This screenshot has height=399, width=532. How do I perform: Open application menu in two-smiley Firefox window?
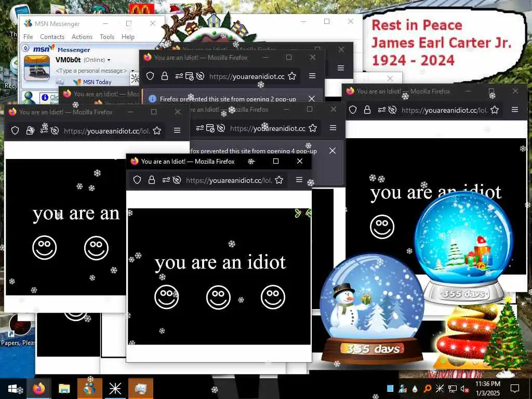pyautogui.click(x=177, y=130)
